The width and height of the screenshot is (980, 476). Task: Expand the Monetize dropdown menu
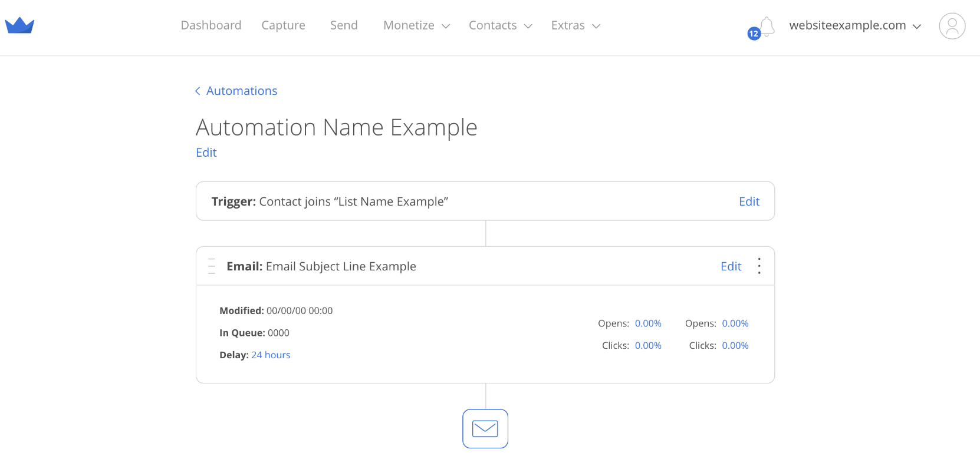416,25
